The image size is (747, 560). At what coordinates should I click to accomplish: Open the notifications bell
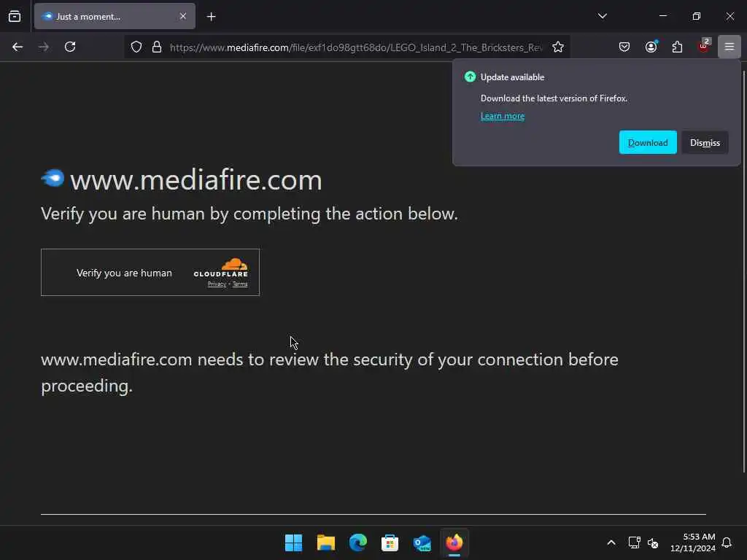click(727, 542)
